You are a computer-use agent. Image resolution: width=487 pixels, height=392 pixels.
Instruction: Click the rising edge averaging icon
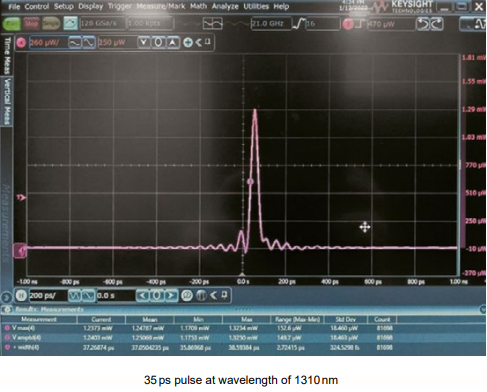[299, 24]
